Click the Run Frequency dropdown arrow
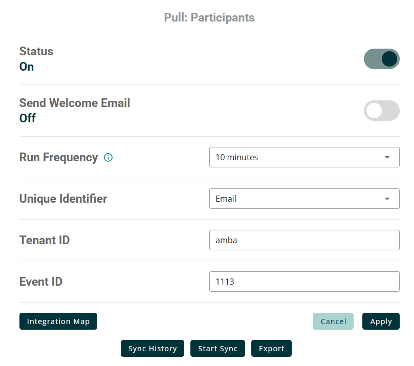414x366 pixels. pyautogui.click(x=387, y=157)
